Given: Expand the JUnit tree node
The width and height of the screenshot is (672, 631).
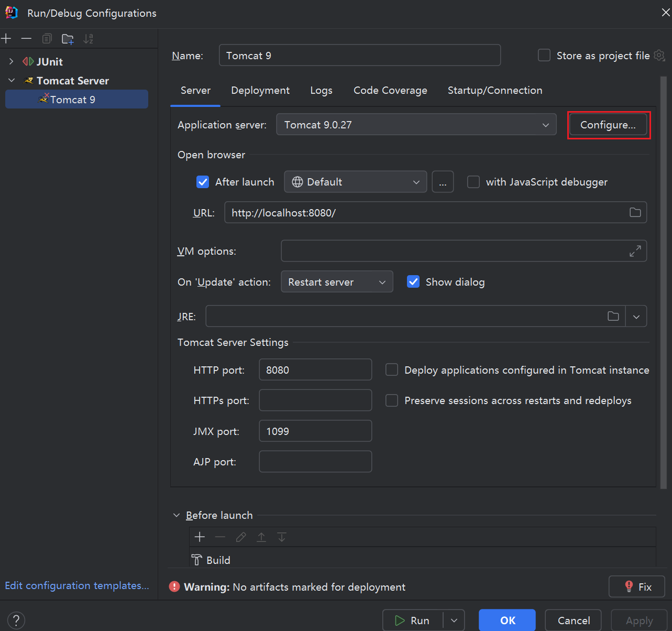Looking at the screenshot, I should [12, 61].
